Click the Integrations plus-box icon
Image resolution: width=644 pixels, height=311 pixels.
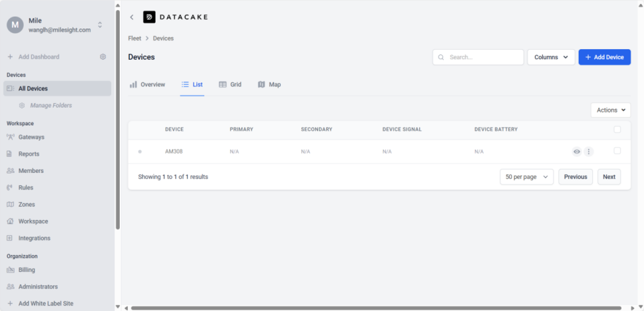(x=10, y=238)
